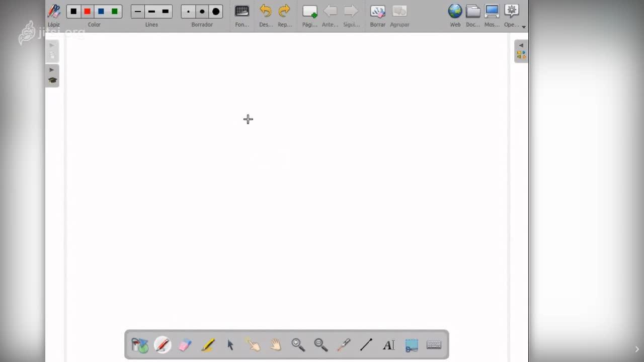This screenshot has height=362, width=644.
Task: Click the zoom out magnifier
Action: point(321,345)
